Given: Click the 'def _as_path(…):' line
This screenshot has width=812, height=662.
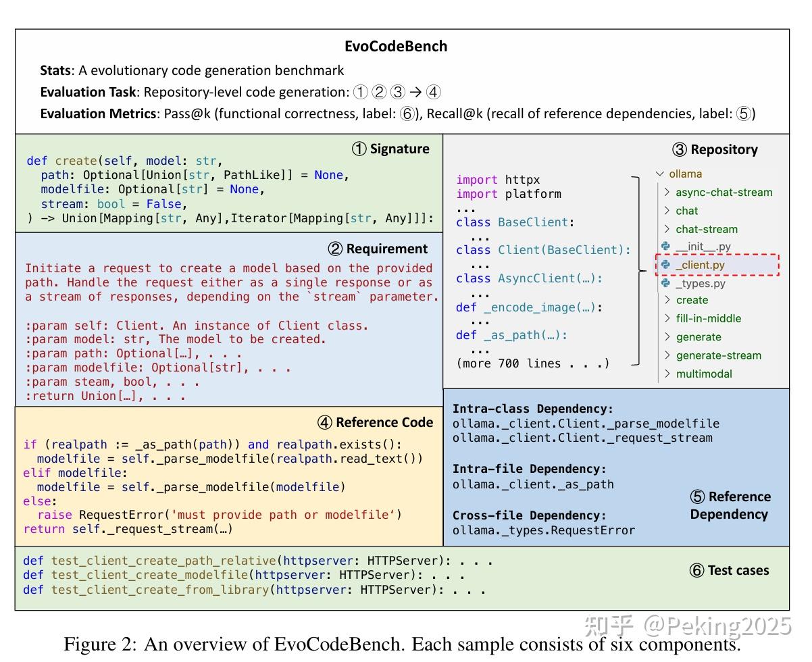Looking at the screenshot, I should point(512,335).
